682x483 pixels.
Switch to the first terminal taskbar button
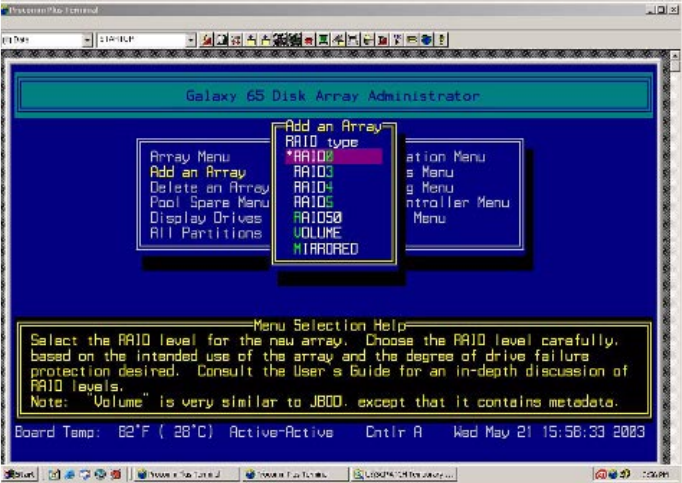point(178,473)
